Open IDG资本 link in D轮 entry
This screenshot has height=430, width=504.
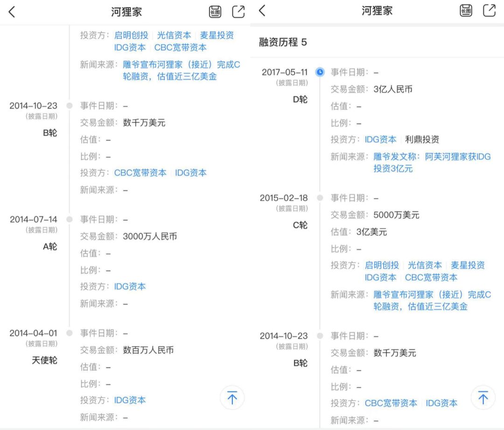click(x=381, y=139)
